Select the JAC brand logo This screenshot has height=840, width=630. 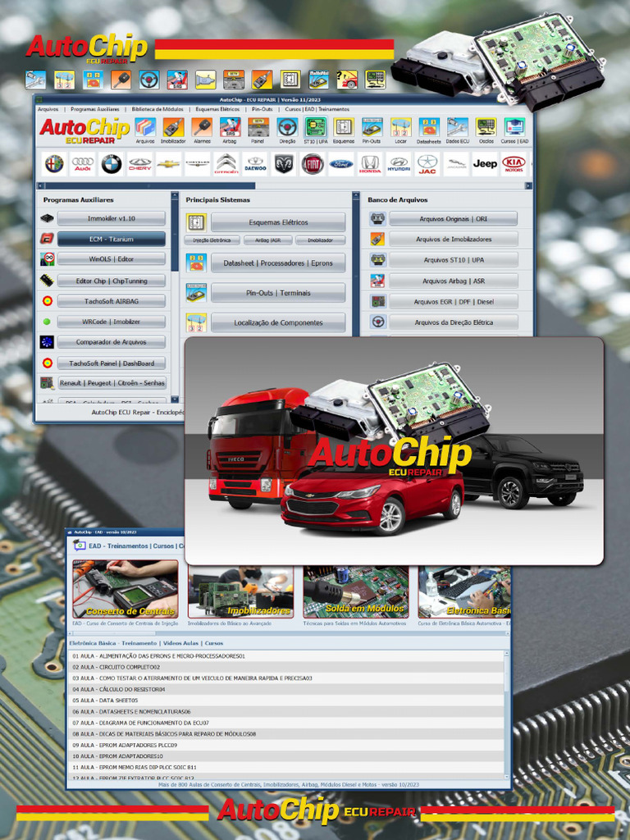click(427, 164)
